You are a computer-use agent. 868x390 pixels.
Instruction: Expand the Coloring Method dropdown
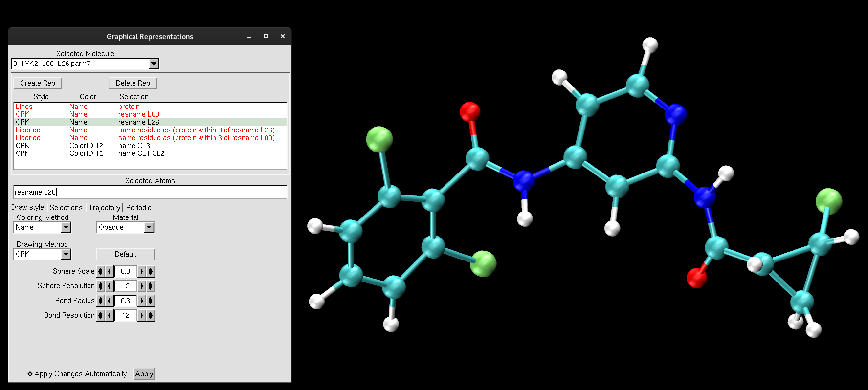tap(66, 227)
